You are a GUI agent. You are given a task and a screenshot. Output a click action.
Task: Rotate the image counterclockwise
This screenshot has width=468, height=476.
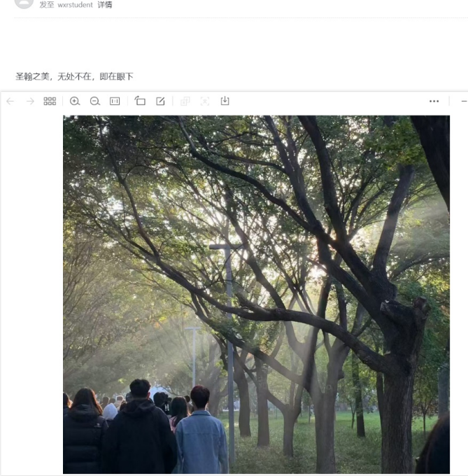pyautogui.click(x=140, y=101)
